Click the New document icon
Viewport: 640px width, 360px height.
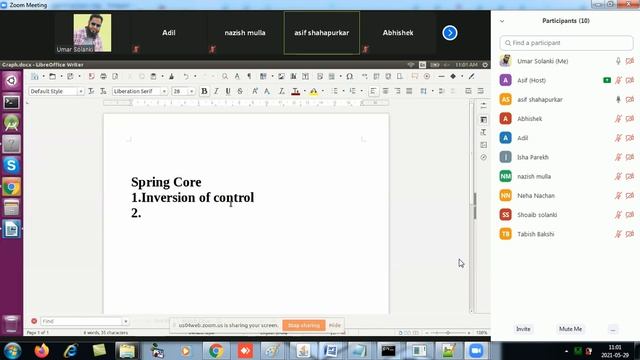(x=35, y=76)
